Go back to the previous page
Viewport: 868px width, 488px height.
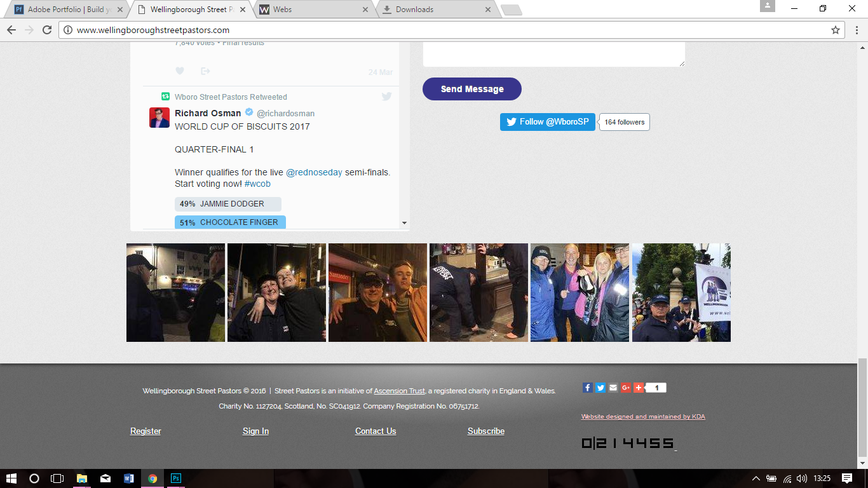(x=11, y=30)
